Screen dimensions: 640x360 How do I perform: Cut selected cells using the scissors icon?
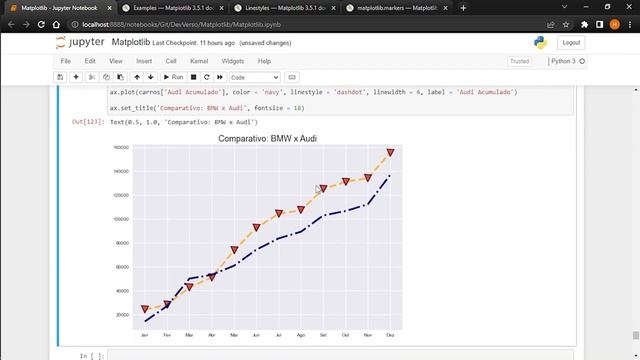pyautogui.click(x=92, y=77)
